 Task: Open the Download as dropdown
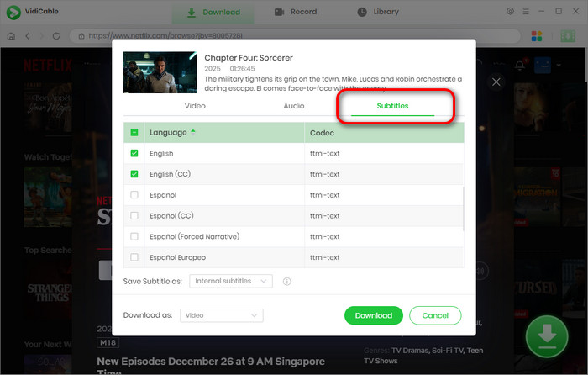221,315
